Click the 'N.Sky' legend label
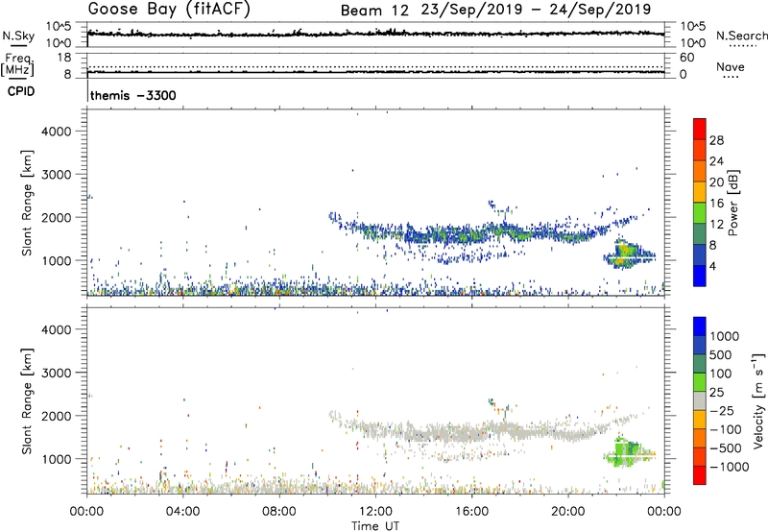The image size is (768, 532). 18,36
